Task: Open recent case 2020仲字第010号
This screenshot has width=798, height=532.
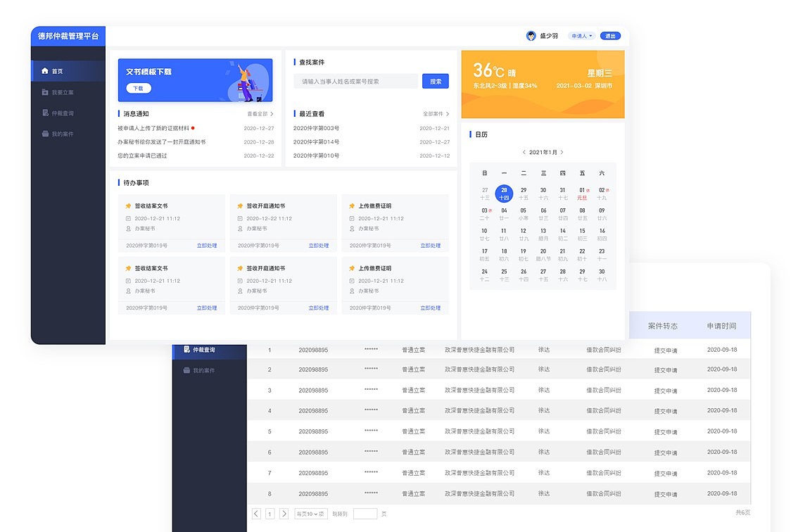Action: (x=316, y=156)
